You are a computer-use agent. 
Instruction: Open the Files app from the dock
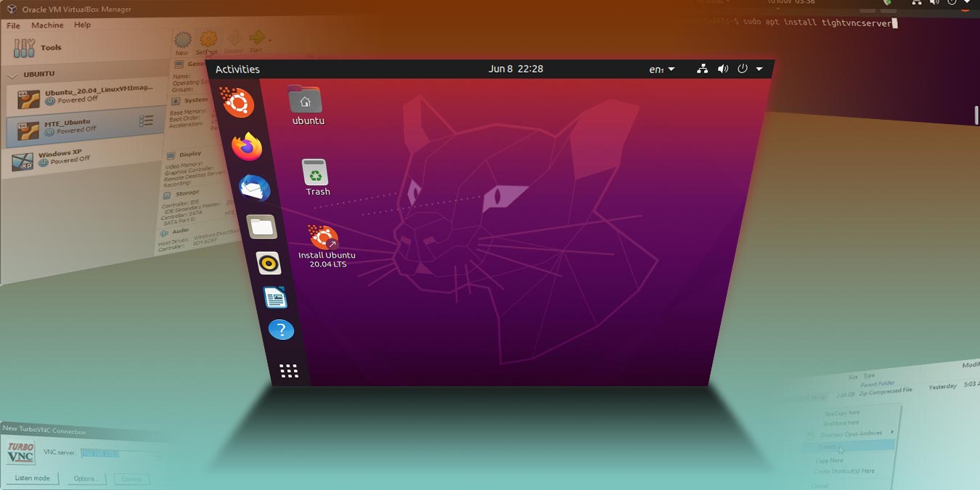tap(263, 226)
